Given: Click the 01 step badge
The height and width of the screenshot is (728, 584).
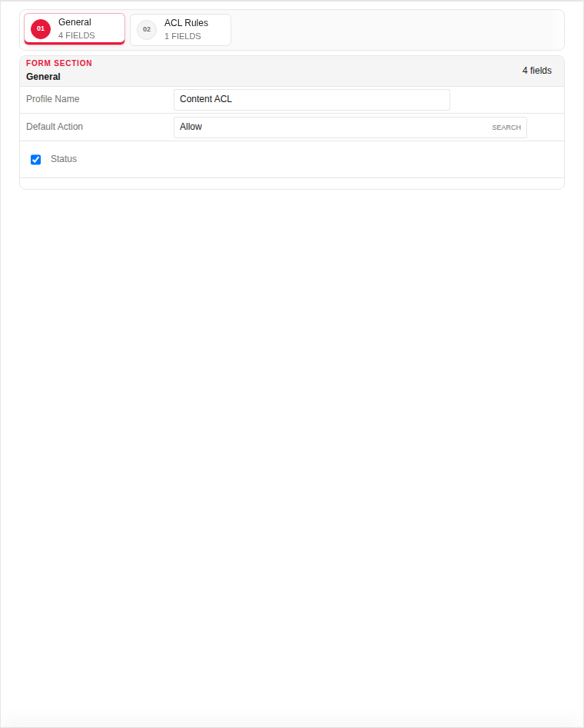Looking at the screenshot, I should click(41, 28).
